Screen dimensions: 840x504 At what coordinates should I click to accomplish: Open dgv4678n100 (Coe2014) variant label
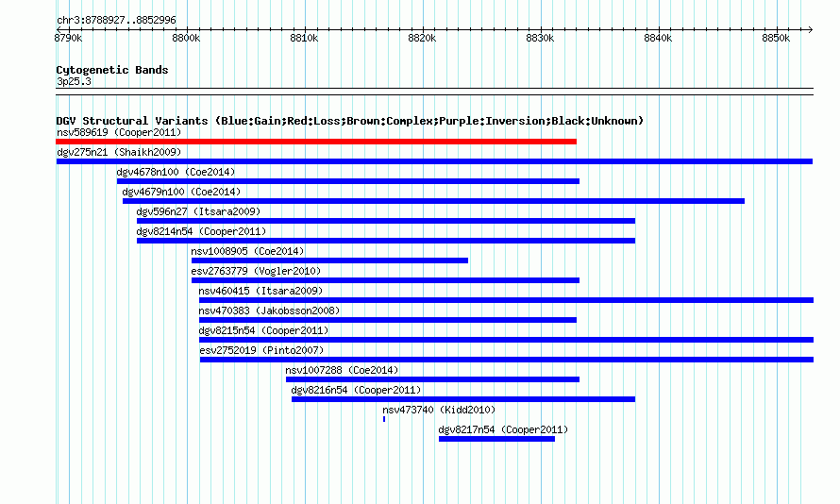click(x=176, y=172)
